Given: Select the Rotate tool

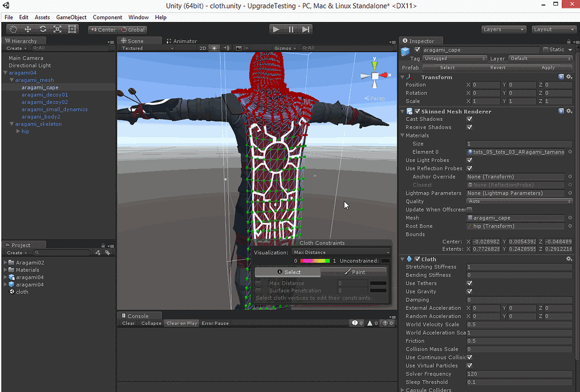Looking at the screenshot, I should point(42,29).
